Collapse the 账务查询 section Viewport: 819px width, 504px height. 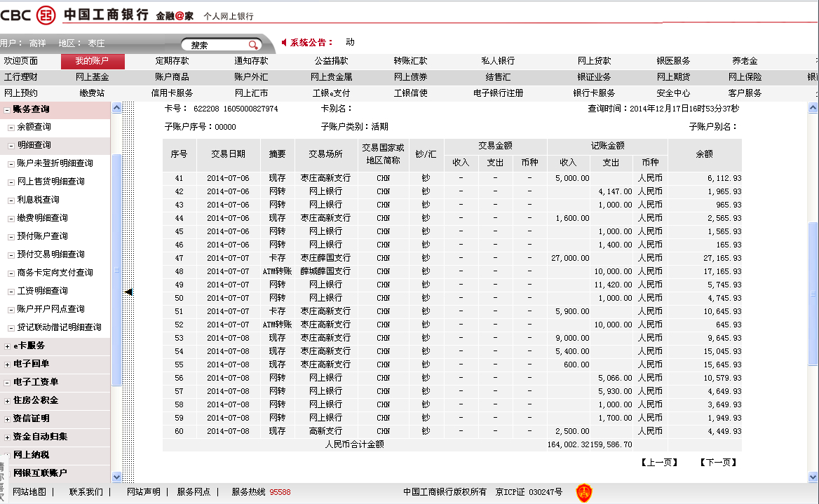8,109
